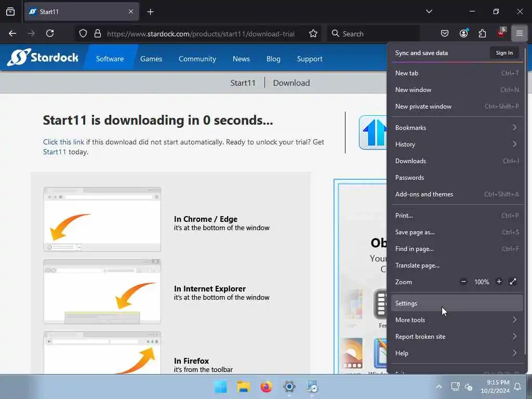
Task: Choose Save page as... menu item
Action: point(457,232)
